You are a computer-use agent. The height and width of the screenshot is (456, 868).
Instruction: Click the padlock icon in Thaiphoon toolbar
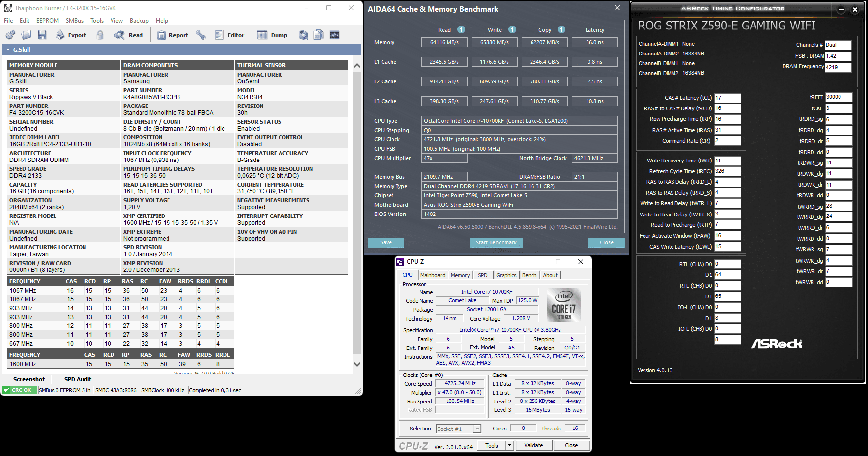(100, 35)
